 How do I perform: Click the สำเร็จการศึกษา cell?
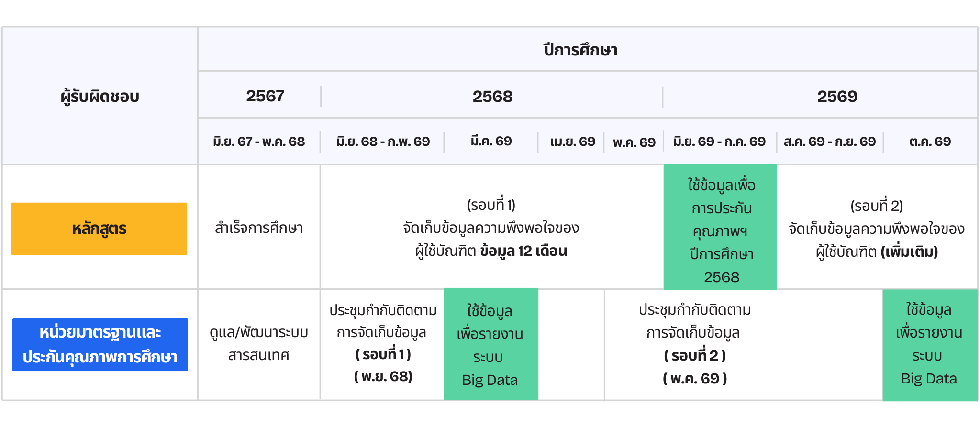pos(259,228)
